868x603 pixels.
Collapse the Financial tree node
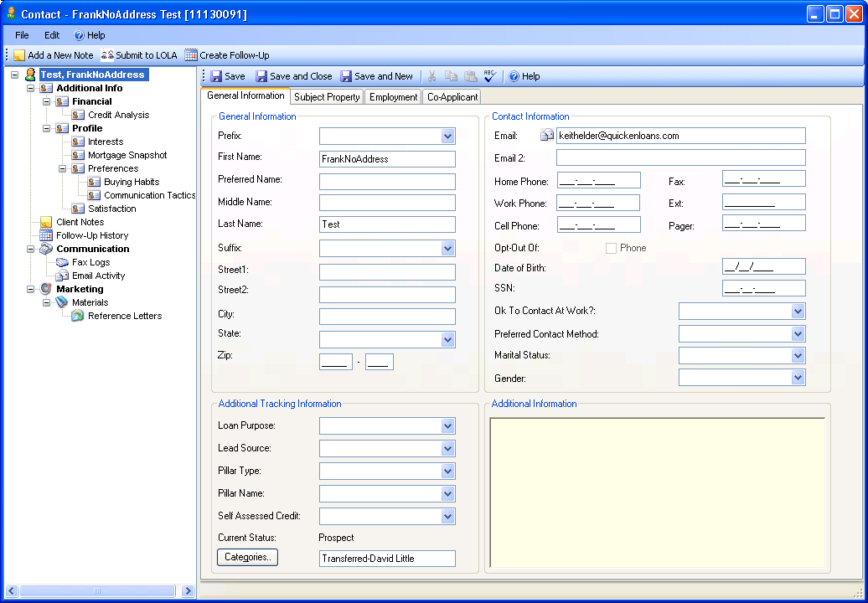47,101
